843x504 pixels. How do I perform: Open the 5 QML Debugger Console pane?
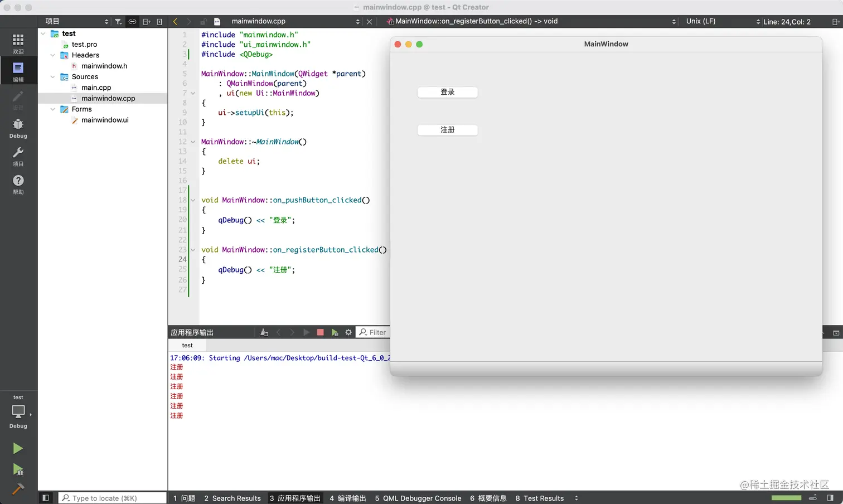418,498
